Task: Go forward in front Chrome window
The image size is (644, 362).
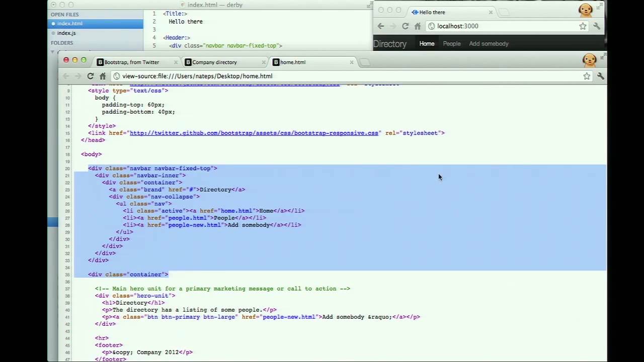Action: click(x=78, y=76)
